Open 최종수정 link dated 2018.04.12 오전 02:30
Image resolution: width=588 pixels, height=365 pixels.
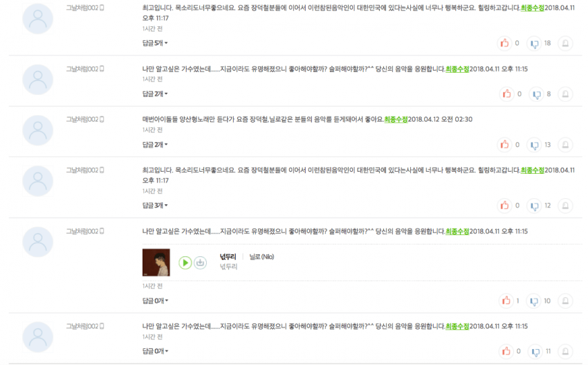(396, 119)
